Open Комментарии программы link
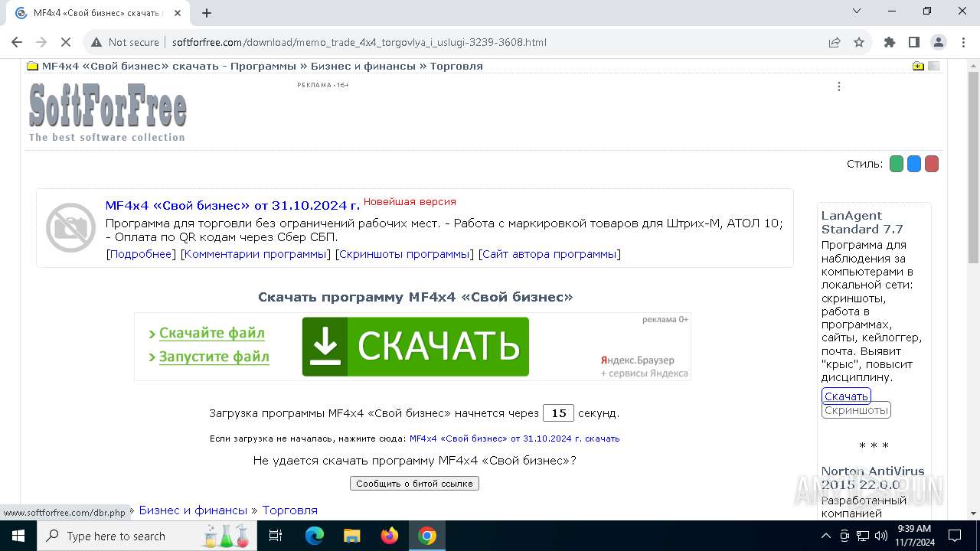The width and height of the screenshot is (980, 551). tap(256, 254)
